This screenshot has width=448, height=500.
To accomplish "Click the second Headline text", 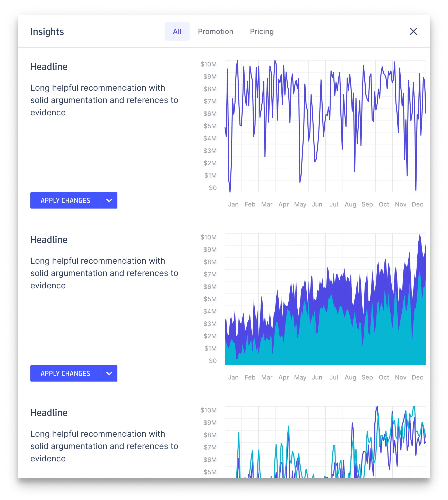I will [49, 239].
